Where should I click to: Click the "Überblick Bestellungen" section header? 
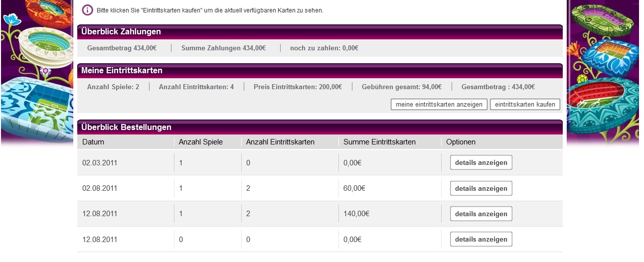pyautogui.click(x=126, y=127)
